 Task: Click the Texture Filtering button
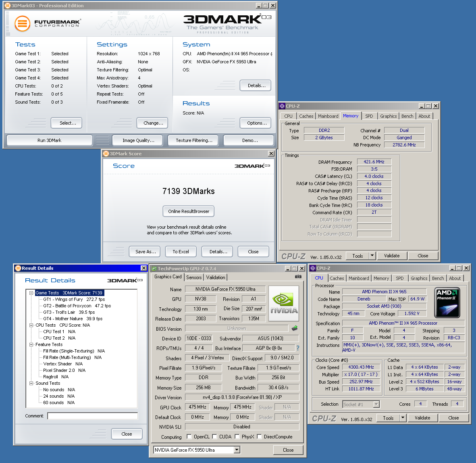point(194,140)
